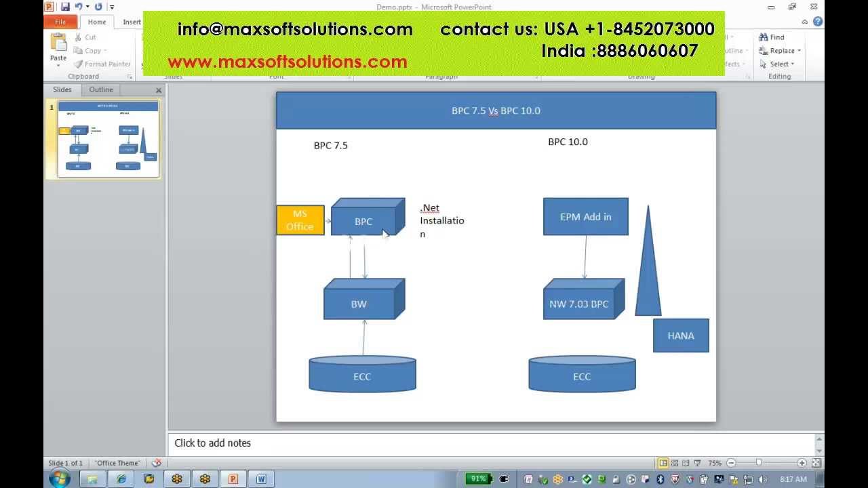The width and height of the screenshot is (868, 488).
Task: Open PowerPoint Help
Action: pyautogui.click(x=818, y=22)
